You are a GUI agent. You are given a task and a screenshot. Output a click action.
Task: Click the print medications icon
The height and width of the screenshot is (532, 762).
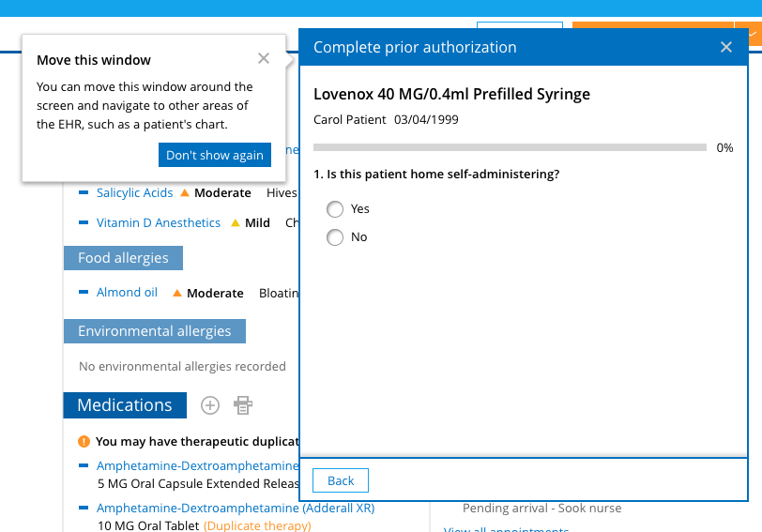(243, 405)
